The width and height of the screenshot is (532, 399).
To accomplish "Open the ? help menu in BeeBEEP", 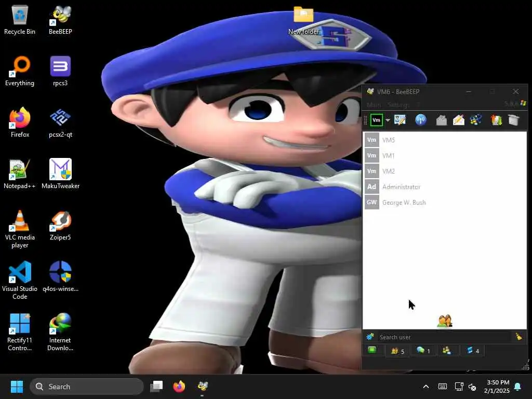I will 418,105.
